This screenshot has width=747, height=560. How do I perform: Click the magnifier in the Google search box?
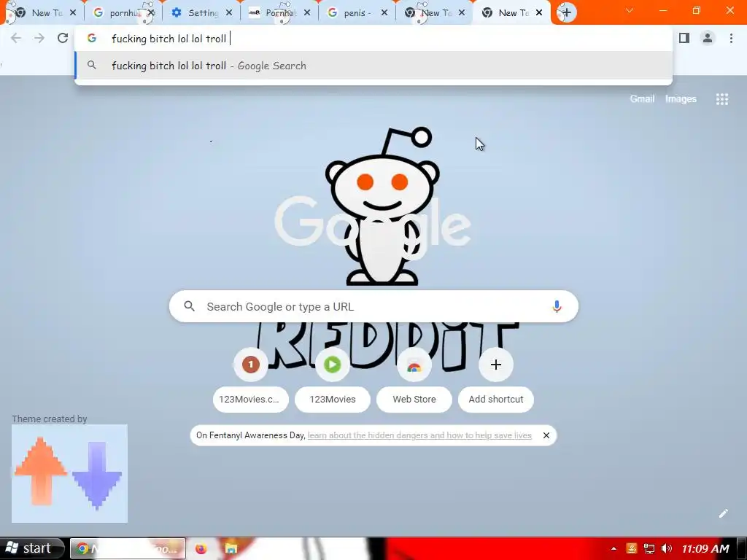click(189, 306)
